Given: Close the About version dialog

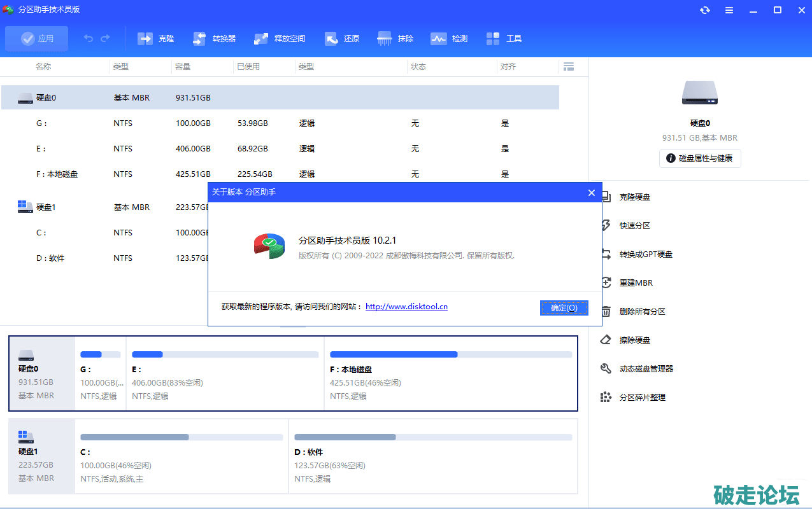Looking at the screenshot, I should pos(592,193).
